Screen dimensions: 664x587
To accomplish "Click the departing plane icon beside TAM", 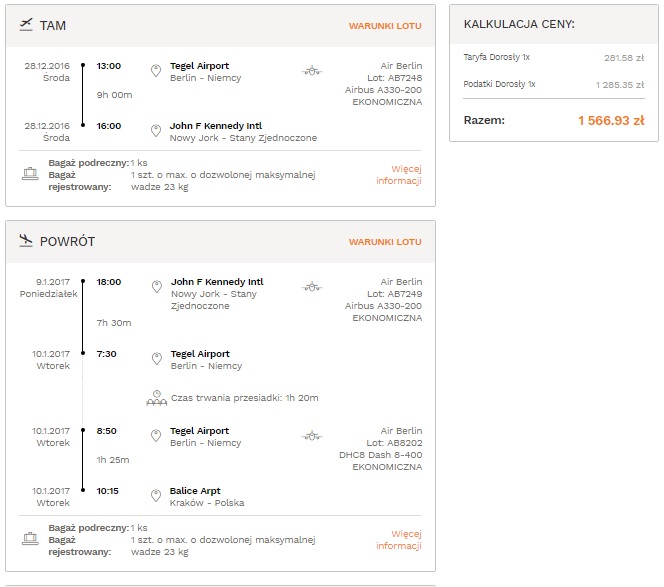I will coord(26,25).
